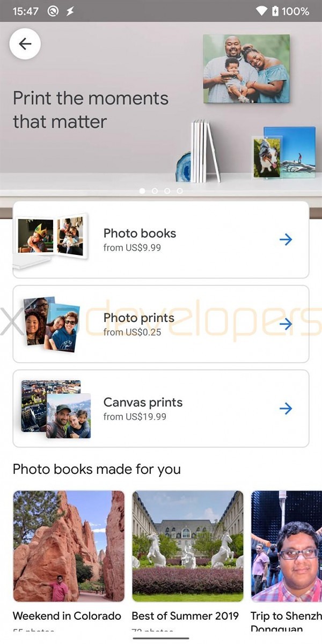The image size is (322, 644).
Task: Select the fourth carousel page dot
Action: click(180, 191)
